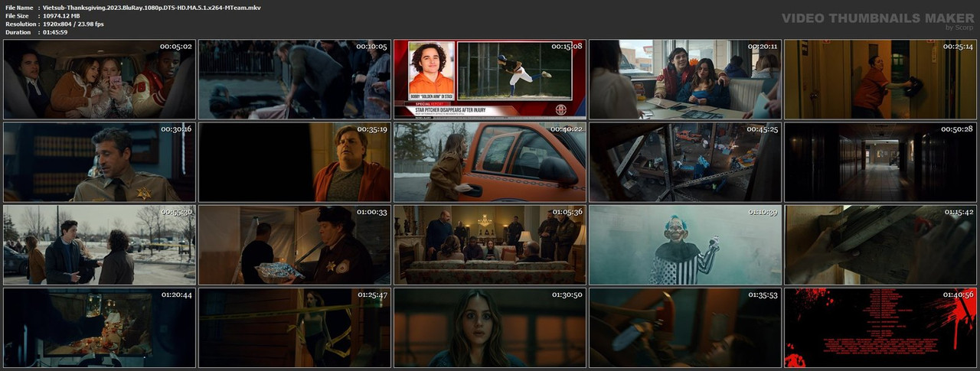Select the thumbnail at 01:15:42
The image size is (980, 371).
click(880, 245)
